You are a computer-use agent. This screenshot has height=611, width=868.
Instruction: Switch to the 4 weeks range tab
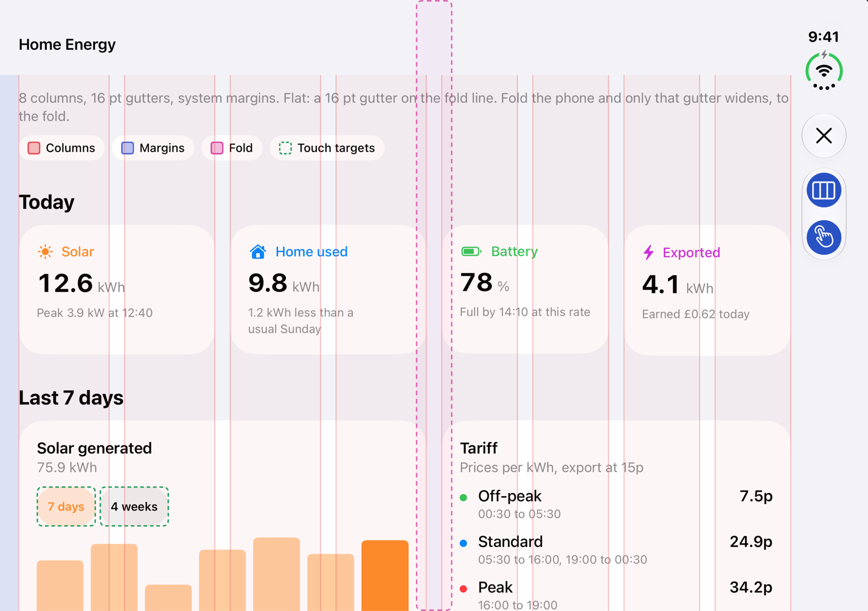134,506
